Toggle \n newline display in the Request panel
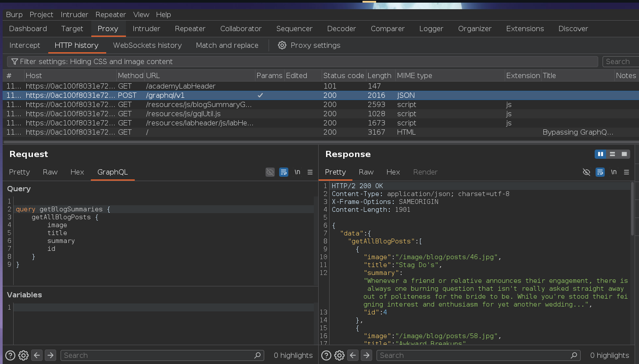This screenshot has width=639, height=364. (x=297, y=172)
